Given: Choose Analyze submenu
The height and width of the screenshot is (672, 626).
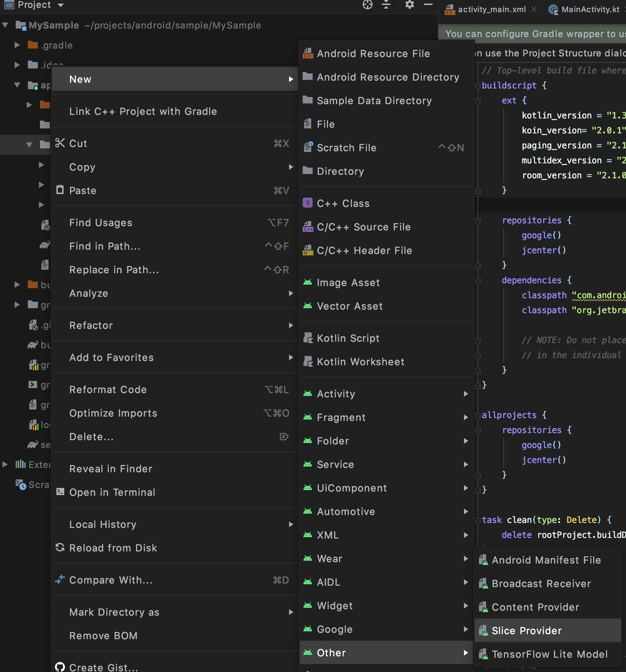Looking at the screenshot, I should point(175,293).
